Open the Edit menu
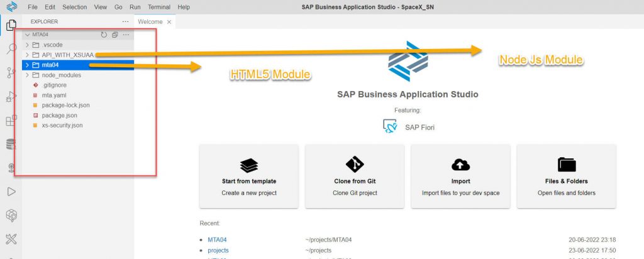The image size is (644, 259). [x=50, y=7]
